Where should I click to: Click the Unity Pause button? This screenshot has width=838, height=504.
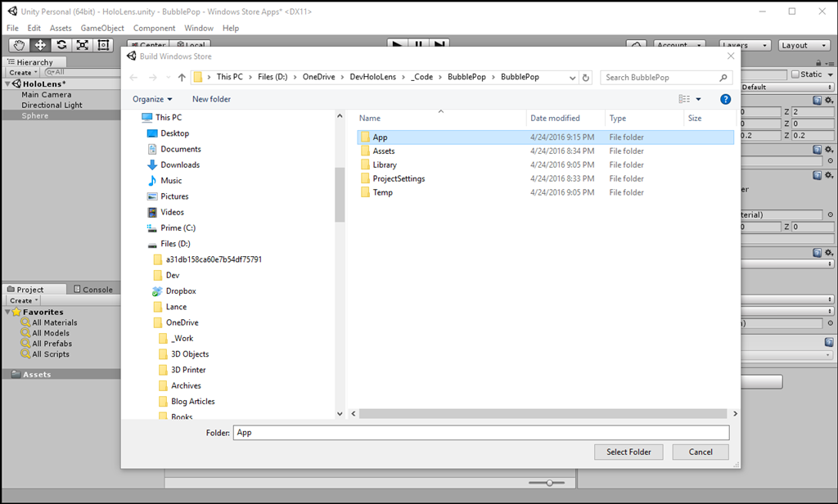click(418, 43)
